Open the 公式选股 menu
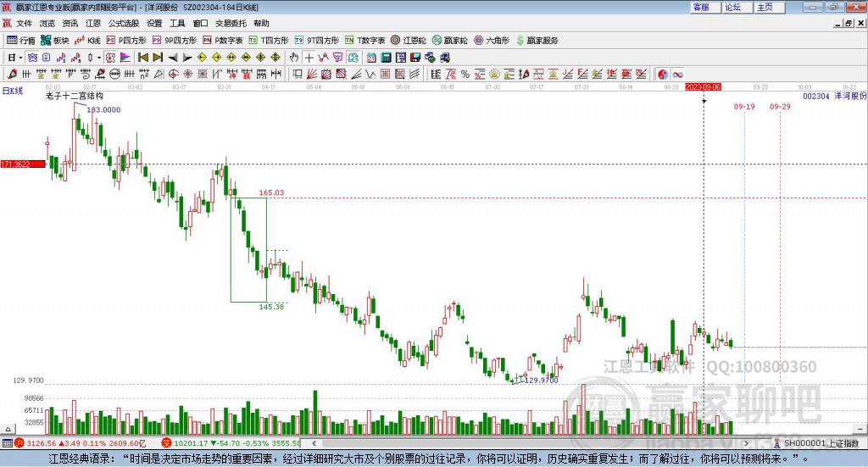The image size is (868, 467). coord(124,23)
